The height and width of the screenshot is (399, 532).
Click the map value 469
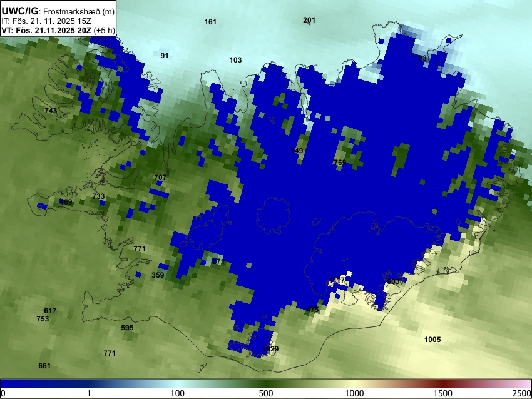(66, 202)
